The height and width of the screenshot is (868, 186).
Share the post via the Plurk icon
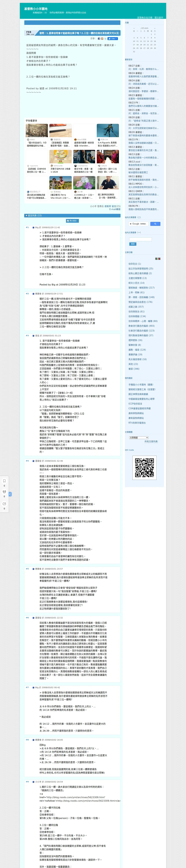tap(102, 39)
